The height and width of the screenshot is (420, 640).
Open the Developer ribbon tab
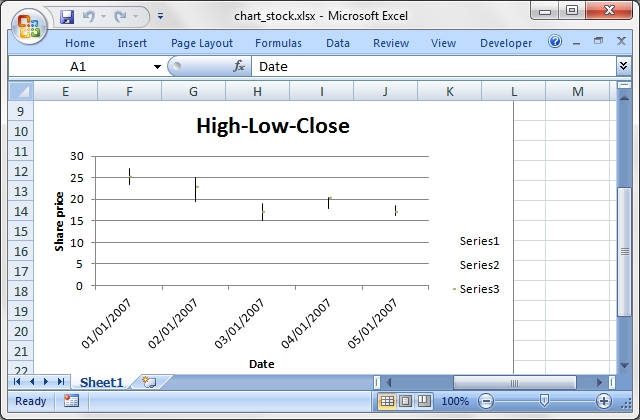pos(506,43)
